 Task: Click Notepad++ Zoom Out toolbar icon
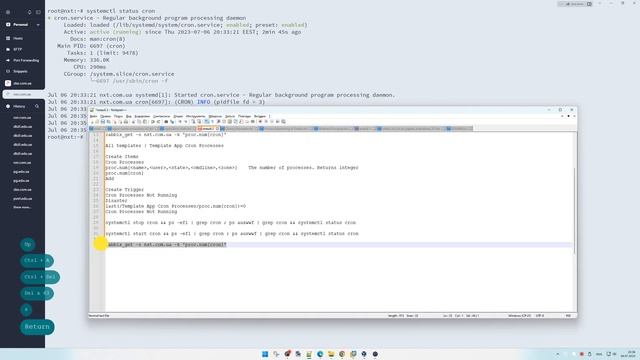click(x=186, y=122)
